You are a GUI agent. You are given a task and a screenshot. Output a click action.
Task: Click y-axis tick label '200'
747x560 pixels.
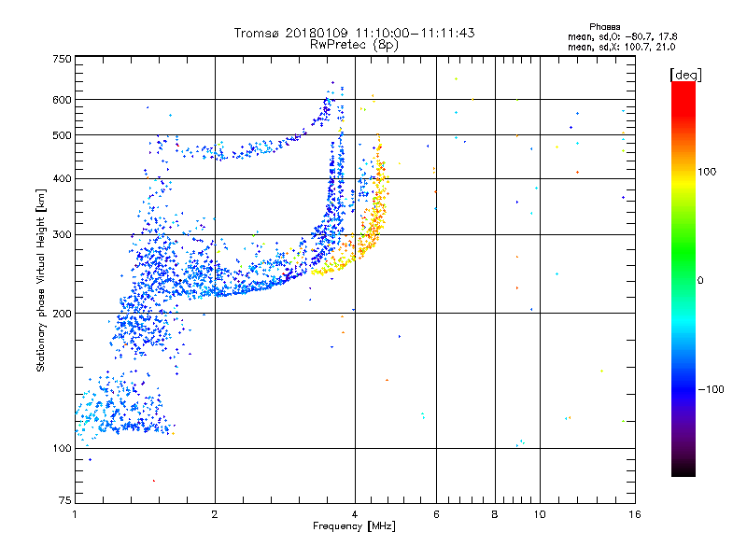coord(62,314)
